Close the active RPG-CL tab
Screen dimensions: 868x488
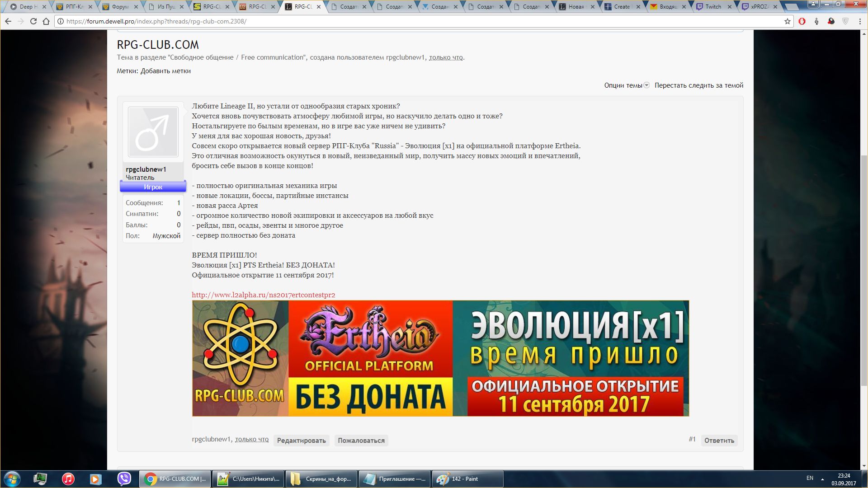(x=319, y=7)
